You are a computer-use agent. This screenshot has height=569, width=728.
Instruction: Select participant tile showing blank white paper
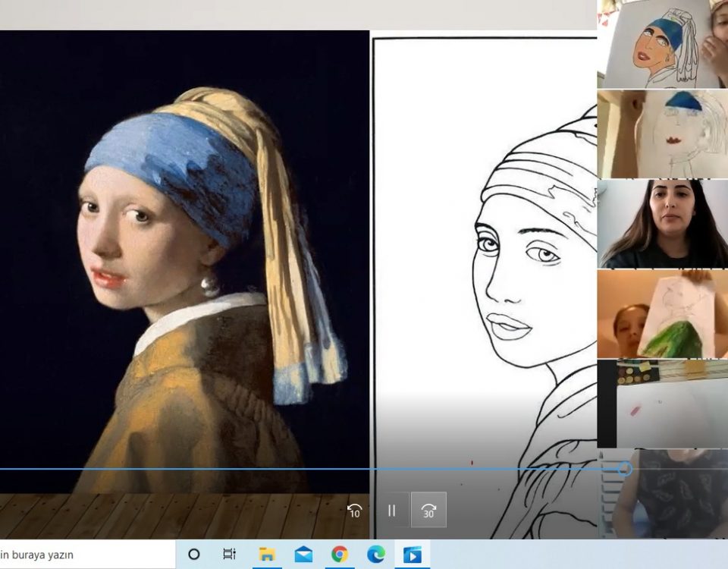point(662,404)
